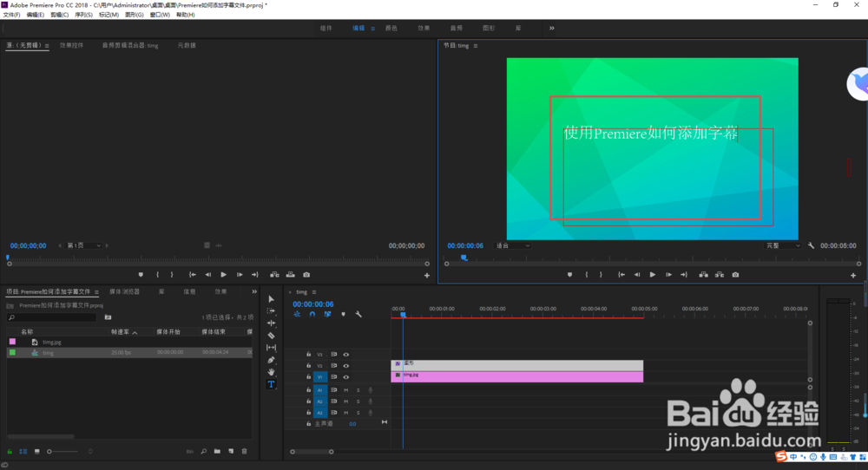This screenshot has height=470, width=868.
Task: Open timeline timg panel menu
Action: tap(314, 292)
